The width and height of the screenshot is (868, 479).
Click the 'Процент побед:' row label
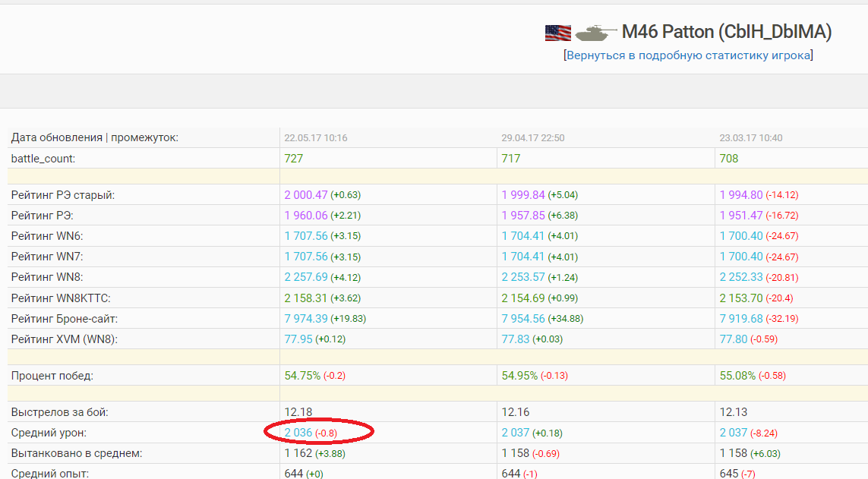pos(52,376)
